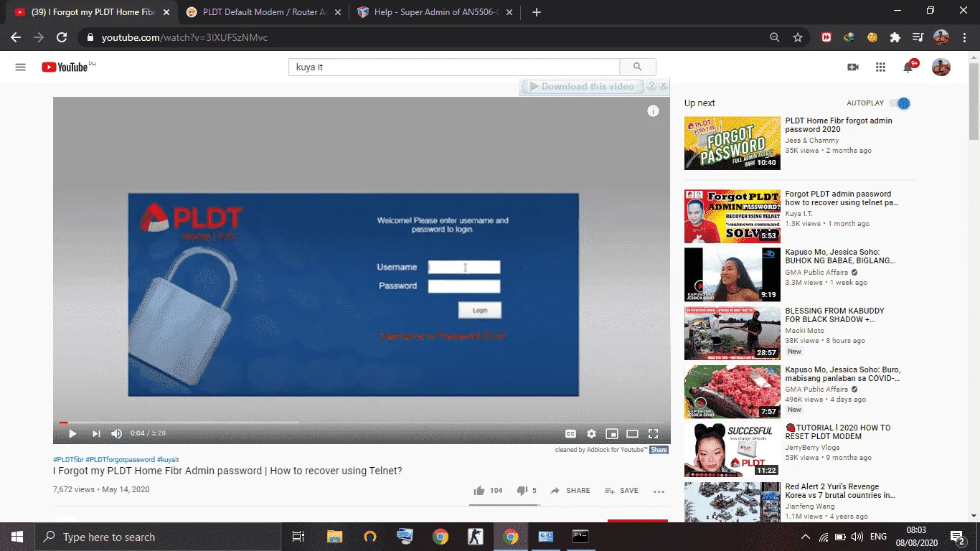Open the #kuyait hashtag link
This screenshot has width=980, height=551.
[168, 459]
